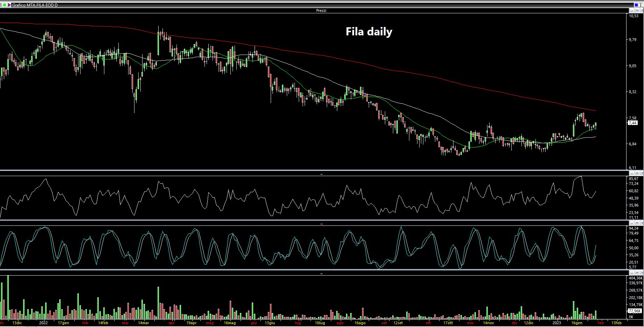This screenshot has width=644, height=327.
Task: Click the purple arrow icon beside the chart title
Action: coord(9,5)
